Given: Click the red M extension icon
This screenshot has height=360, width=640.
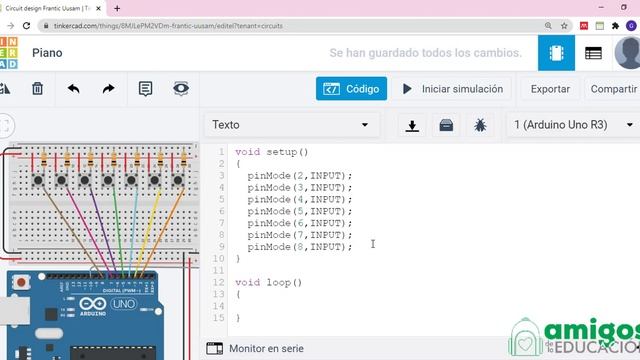Looking at the screenshot, I should point(584,26).
